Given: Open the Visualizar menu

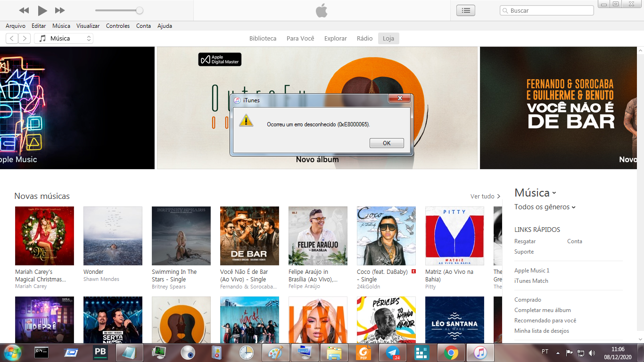Looking at the screenshot, I should 88,26.
